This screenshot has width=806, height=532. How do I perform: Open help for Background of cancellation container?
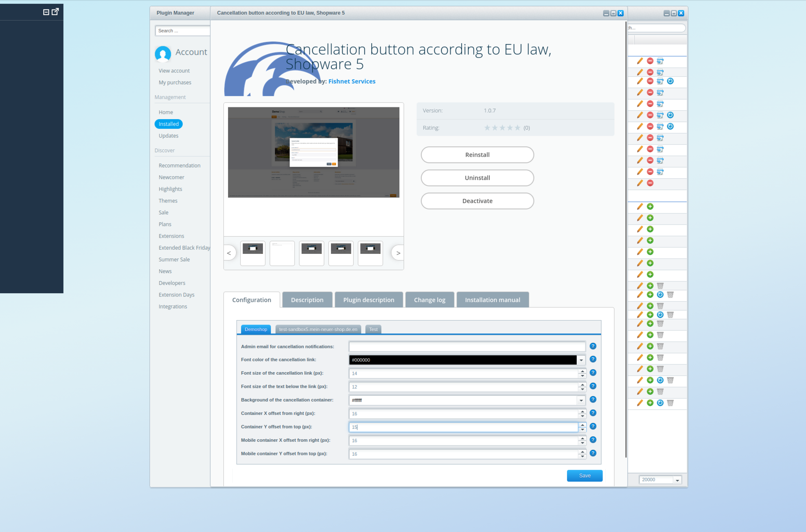tap(593, 400)
